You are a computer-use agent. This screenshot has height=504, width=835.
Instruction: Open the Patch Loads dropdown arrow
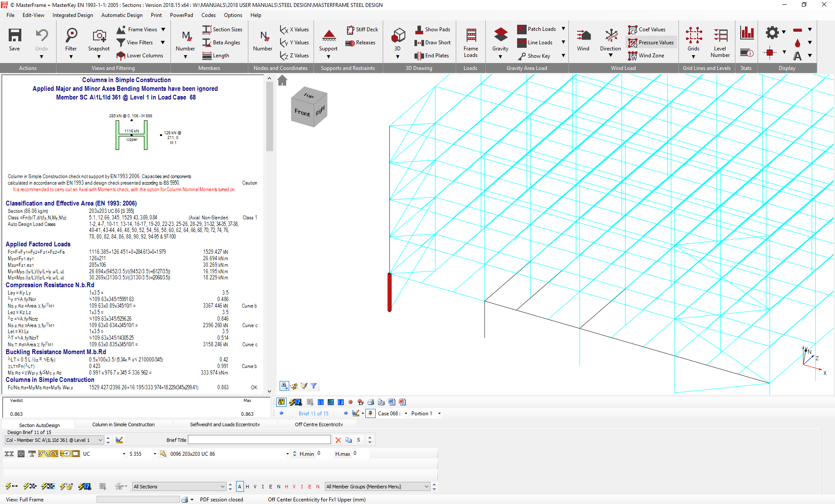(x=563, y=29)
